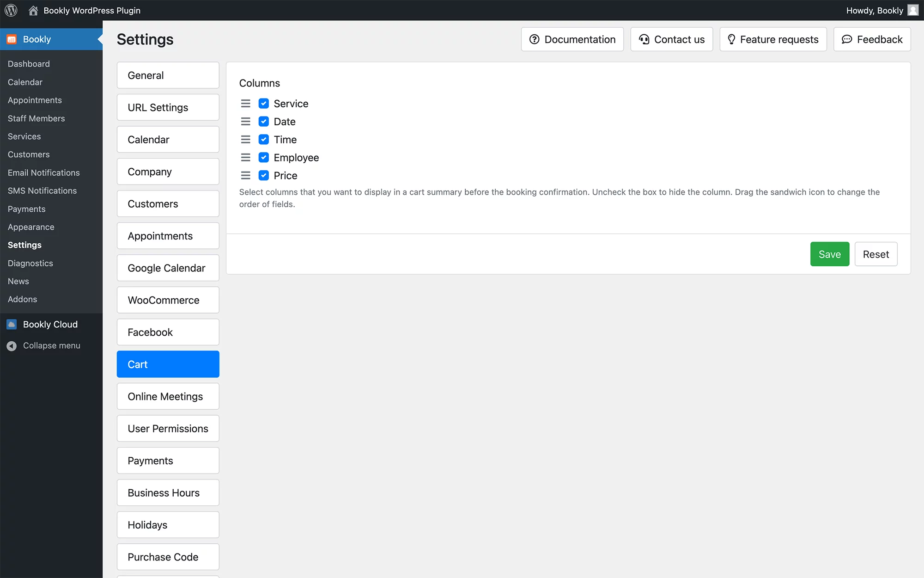
Task: Open the Customers settings tab
Action: (168, 204)
